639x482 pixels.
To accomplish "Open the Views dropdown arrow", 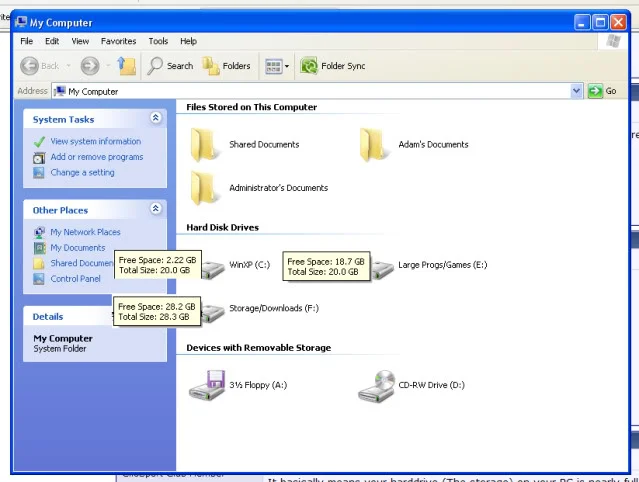I will (x=287, y=66).
